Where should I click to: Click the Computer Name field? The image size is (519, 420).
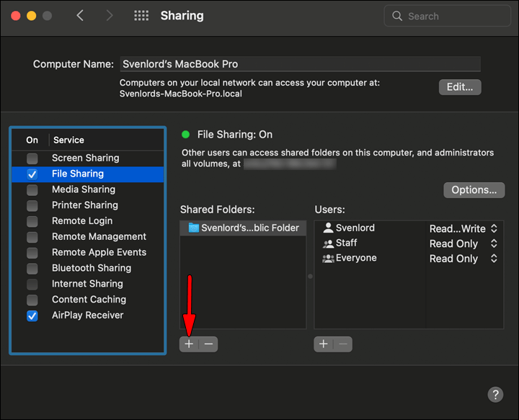300,64
